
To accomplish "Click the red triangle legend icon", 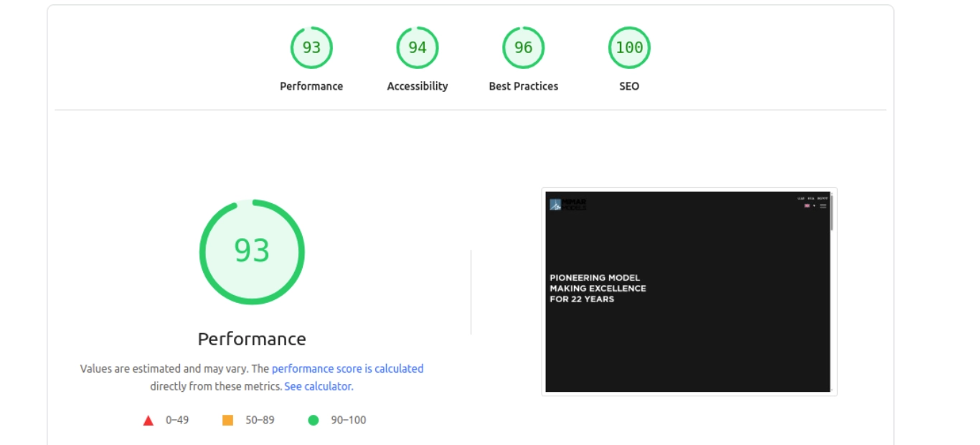I will coord(149,421).
